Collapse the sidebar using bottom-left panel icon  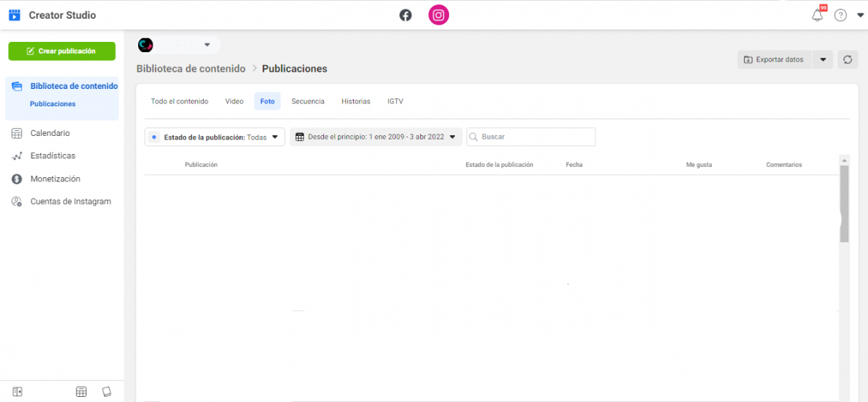click(17, 391)
